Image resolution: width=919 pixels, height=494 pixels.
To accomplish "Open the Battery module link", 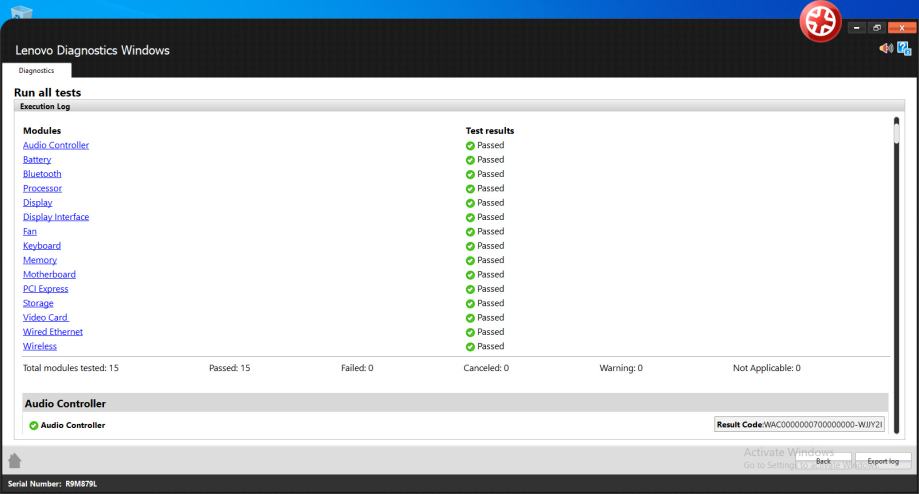I will click(37, 159).
